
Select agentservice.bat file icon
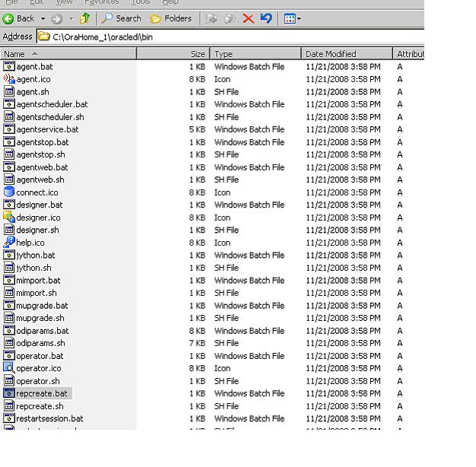pos(9,129)
